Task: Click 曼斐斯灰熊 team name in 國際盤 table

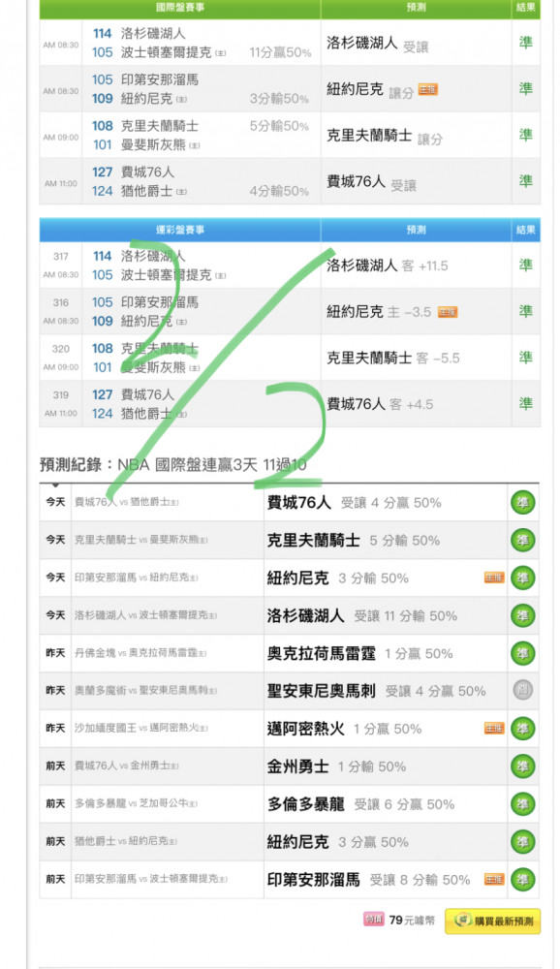Action: [153, 145]
